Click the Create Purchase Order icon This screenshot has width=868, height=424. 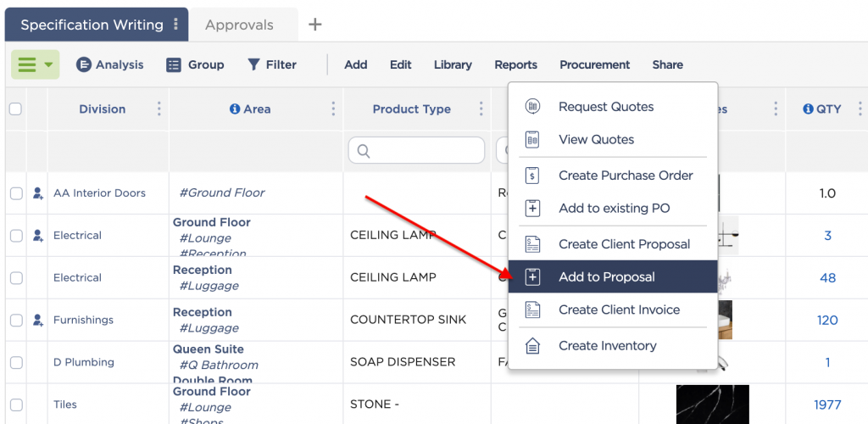[532, 176]
